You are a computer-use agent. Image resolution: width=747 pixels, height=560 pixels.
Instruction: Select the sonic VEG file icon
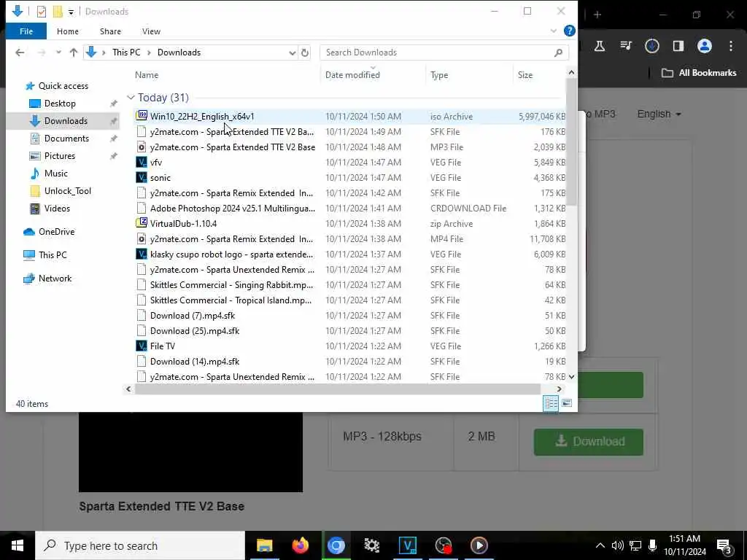[x=142, y=177]
